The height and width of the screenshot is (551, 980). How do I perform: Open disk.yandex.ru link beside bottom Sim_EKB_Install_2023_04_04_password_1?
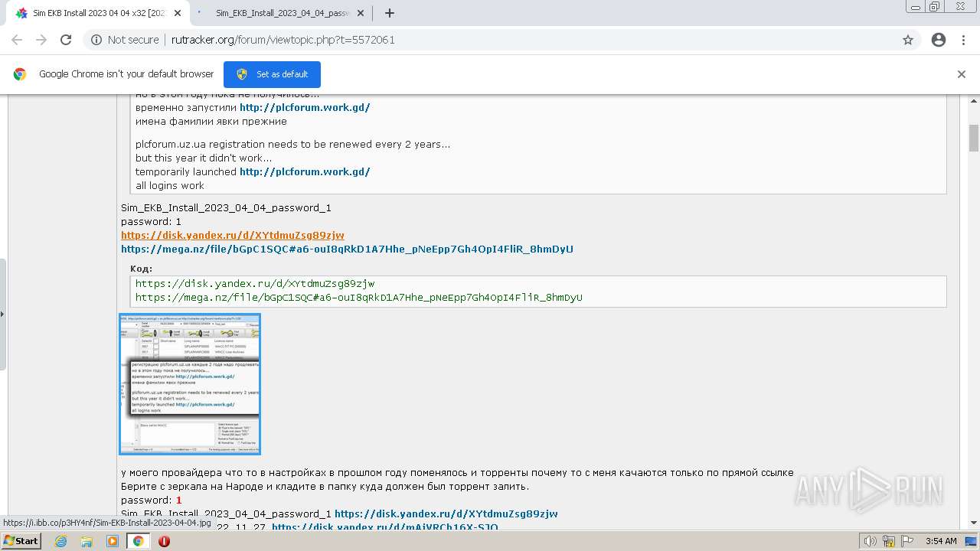[446, 514]
